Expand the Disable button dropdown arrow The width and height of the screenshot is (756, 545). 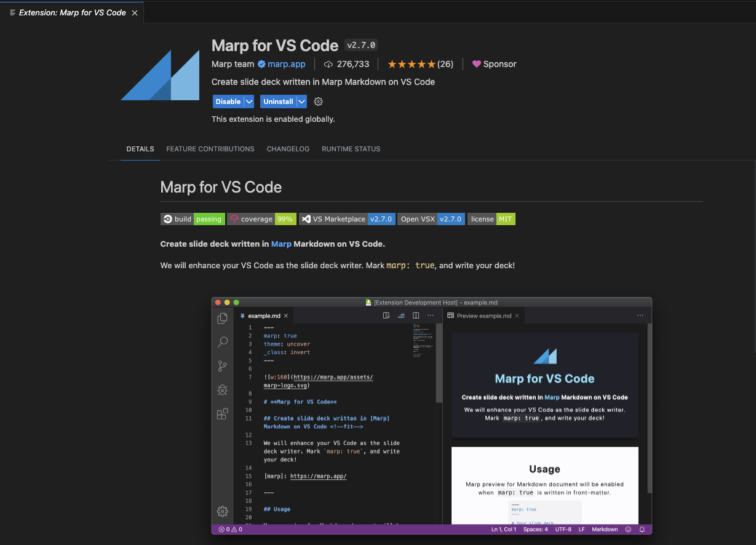click(249, 101)
